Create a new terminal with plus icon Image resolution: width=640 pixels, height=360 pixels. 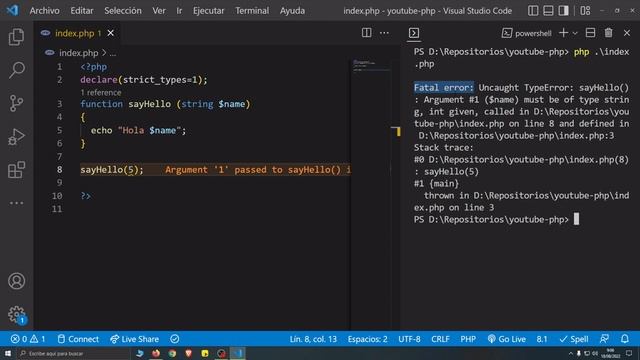[x=563, y=33]
